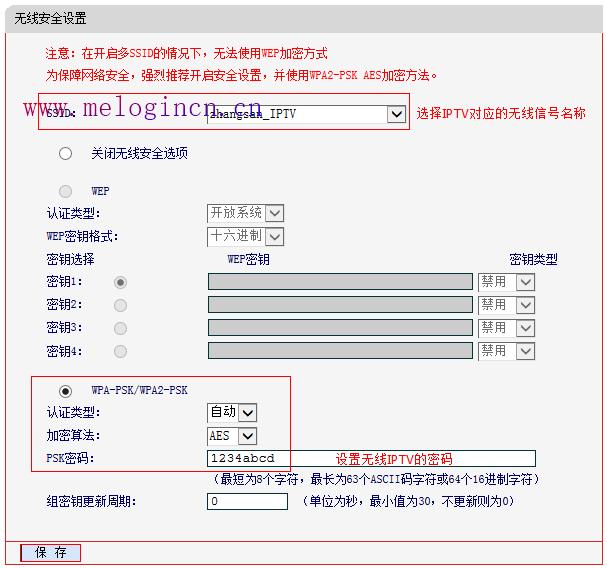Viewport: 607px width, 569px height.
Task: Click the 密钥2 WEP key field
Action: (x=340, y=305)
